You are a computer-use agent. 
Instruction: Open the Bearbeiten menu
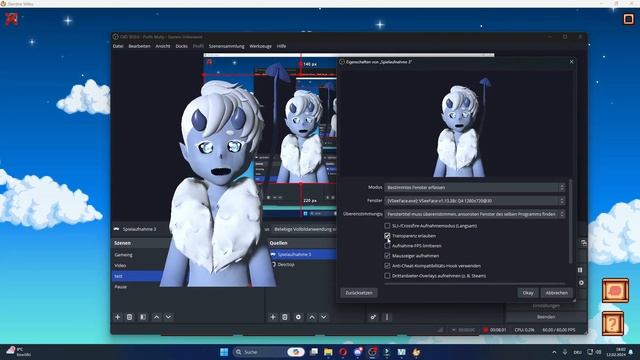click(x=139, y=46)
